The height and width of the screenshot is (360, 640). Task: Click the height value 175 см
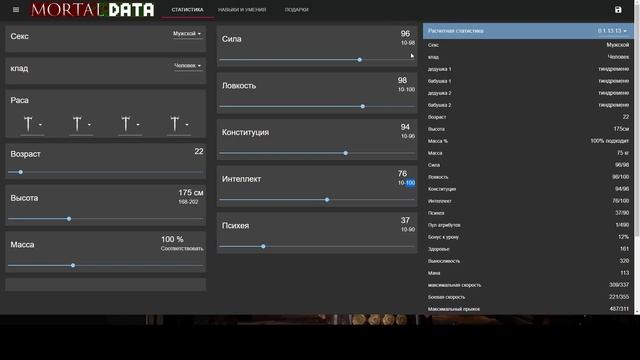click(x=191, y=193)
